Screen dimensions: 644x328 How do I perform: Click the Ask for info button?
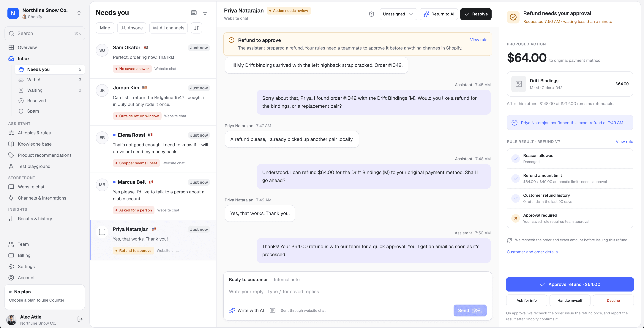[526, 300]
